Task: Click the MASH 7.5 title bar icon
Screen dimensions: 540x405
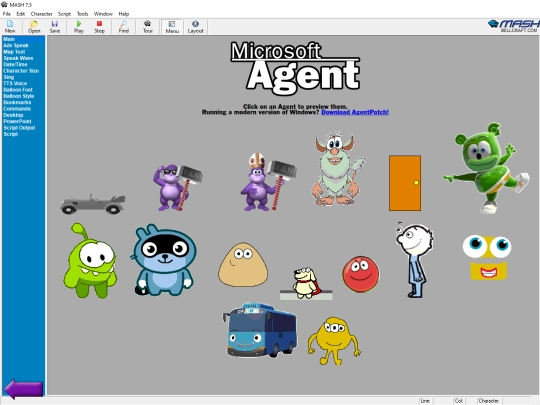Action: [x=4, y=4]
